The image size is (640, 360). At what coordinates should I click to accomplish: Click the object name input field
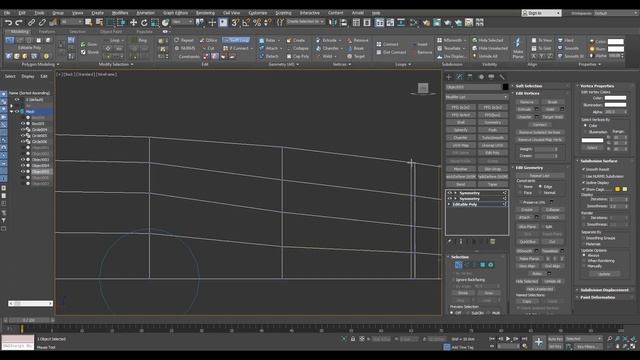click(473, 87)
